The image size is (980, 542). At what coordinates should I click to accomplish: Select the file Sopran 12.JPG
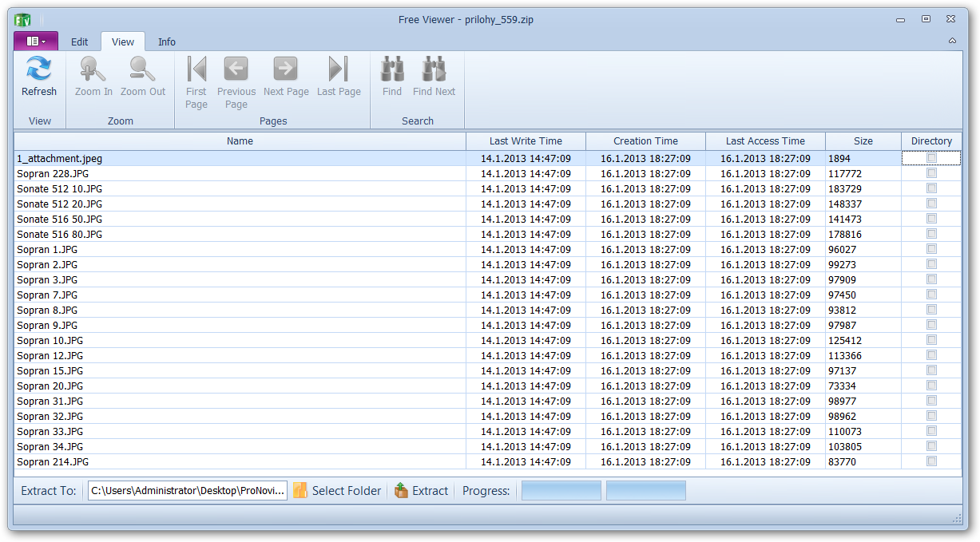(50, 356)
